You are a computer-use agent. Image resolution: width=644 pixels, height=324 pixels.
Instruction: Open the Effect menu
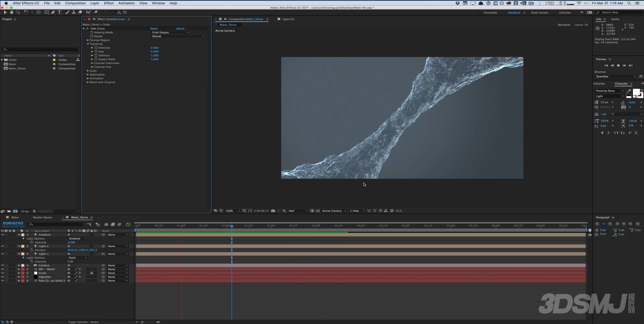pyautogui.click(x=109, y=3)
